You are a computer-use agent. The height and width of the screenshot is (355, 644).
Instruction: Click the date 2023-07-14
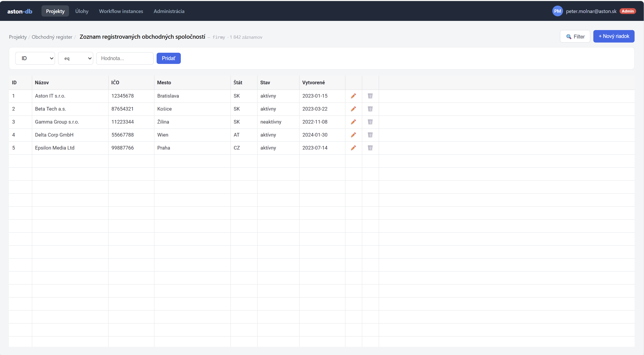pos(322,148)
